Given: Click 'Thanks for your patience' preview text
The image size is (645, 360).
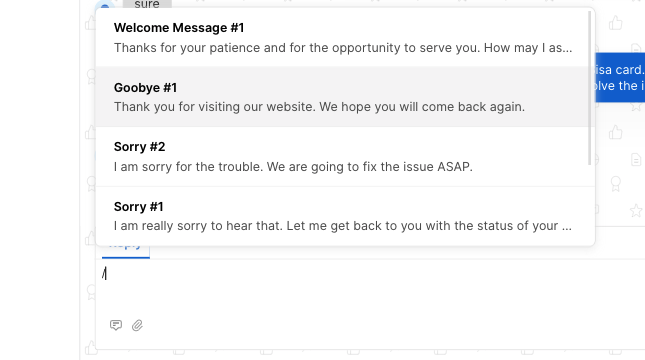Looking at the screenshot, I should click(x=343, y=48).
